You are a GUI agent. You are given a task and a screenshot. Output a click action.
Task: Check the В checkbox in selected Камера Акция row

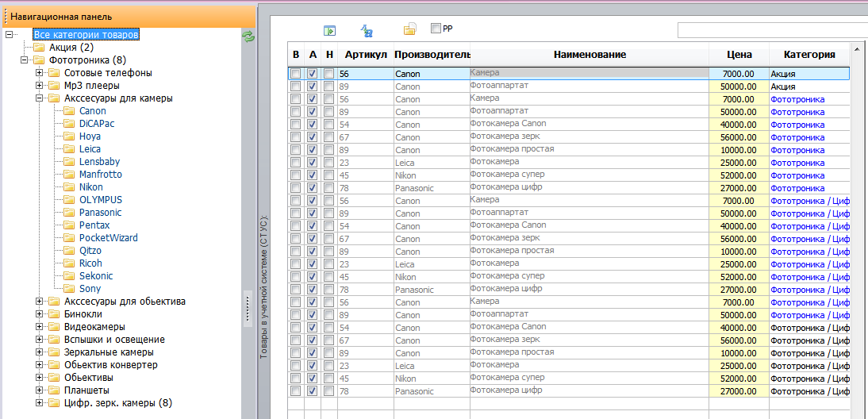(x=296, y=73)
